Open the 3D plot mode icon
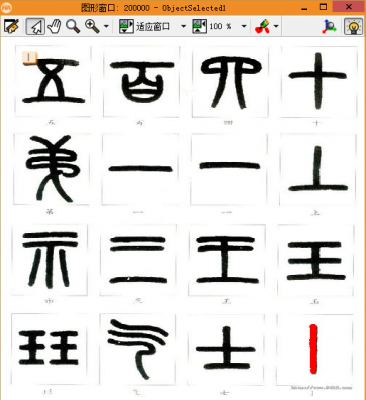This screenshot has width=366, height=400. pyautogui.click(x=329, y=26)
